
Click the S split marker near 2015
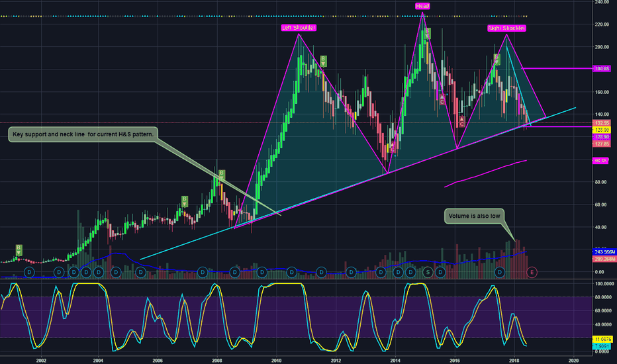click(x=428, y=272)
